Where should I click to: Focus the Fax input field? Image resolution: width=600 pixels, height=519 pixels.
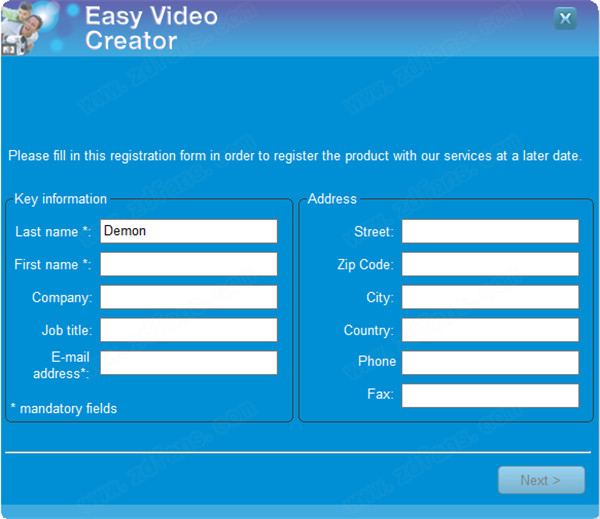[x=490, y=396]
